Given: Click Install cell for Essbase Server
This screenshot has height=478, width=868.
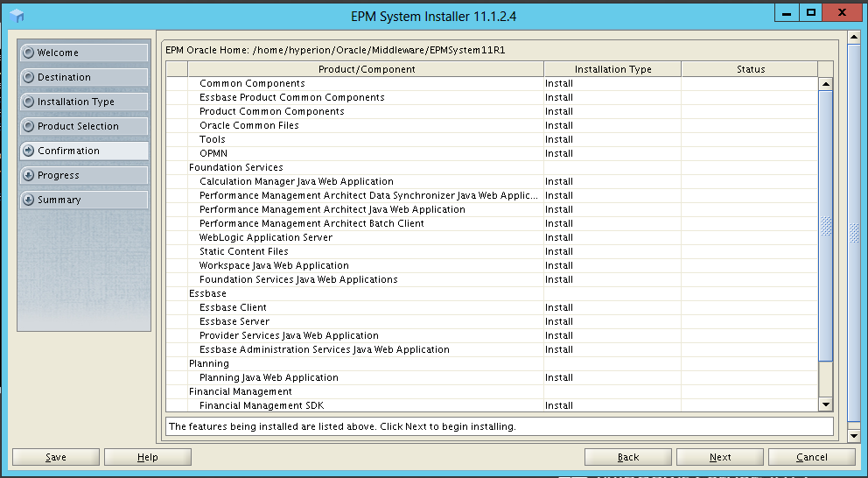Looking at the screenshot, I should pyautogui.click(x=612, y=322).
